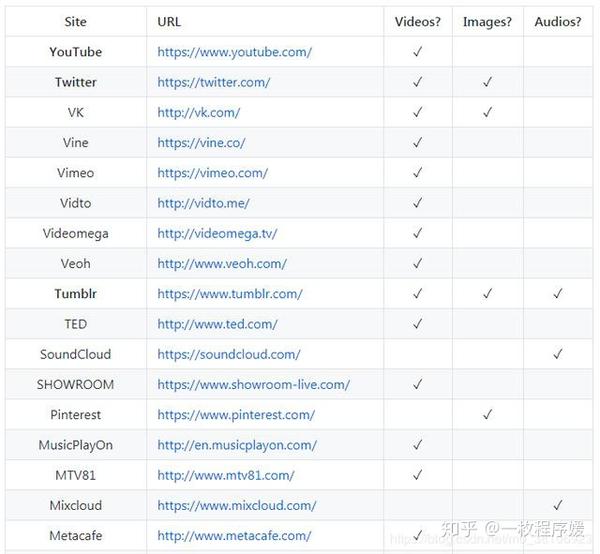Open the twitter.com link
The height and width of the screenshot is (554, 600).
coord(214,82)
